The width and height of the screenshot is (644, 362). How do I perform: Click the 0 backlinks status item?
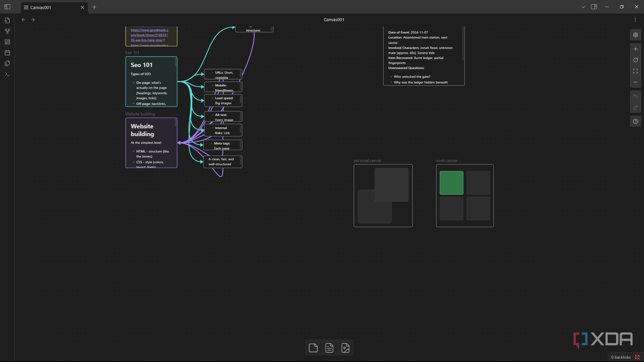pyautogui.click(x=621, y=357)
